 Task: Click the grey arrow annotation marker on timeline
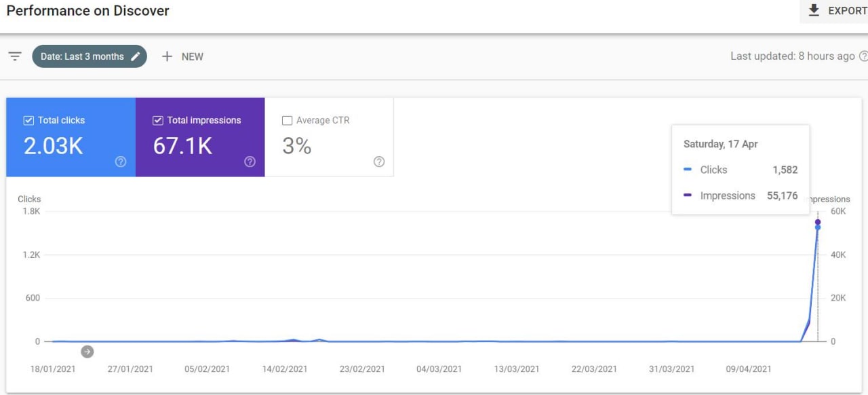pos(87,352)
